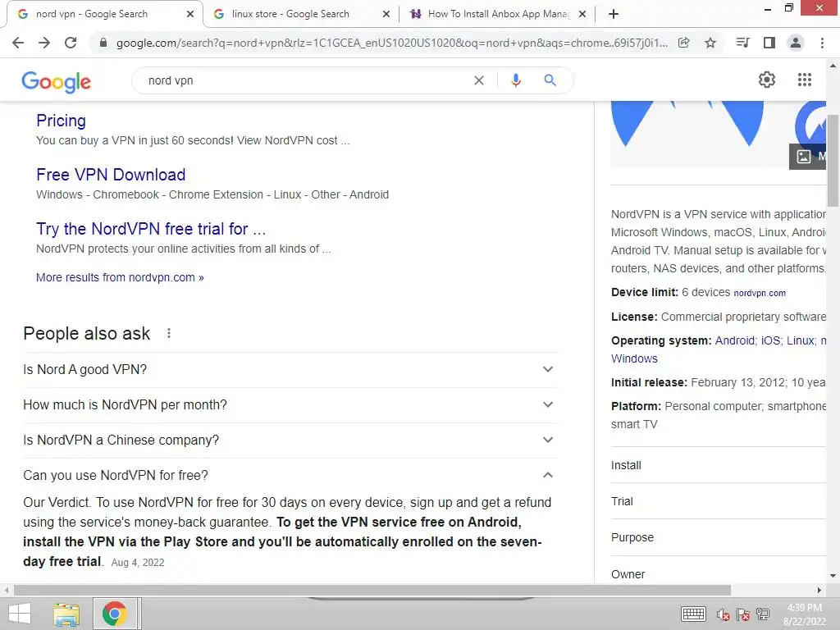Share this page via address bar icon
The height and width of the screenshot is (630, 840).
(683, 43)
